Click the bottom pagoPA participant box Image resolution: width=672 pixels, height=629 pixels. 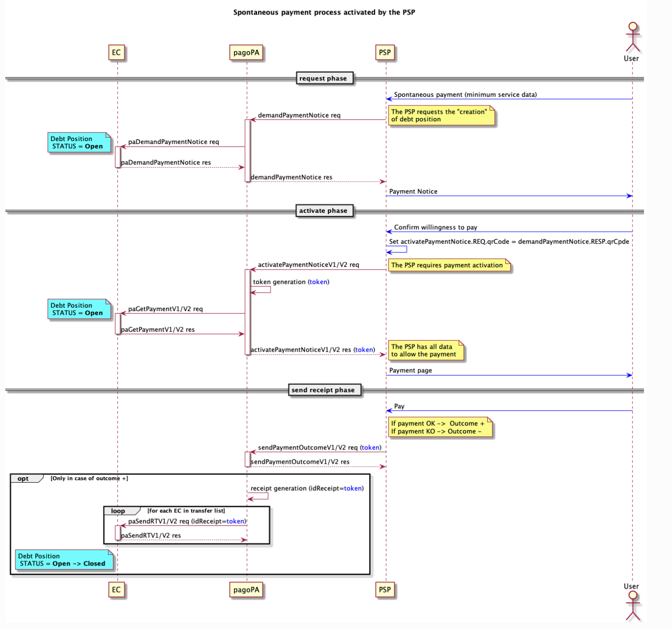click(x=246, y=590)
